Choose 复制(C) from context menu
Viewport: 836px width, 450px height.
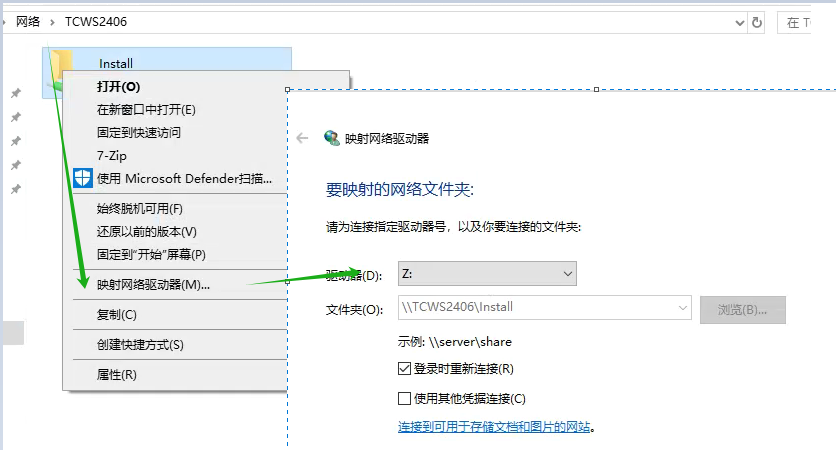[117, 315]
